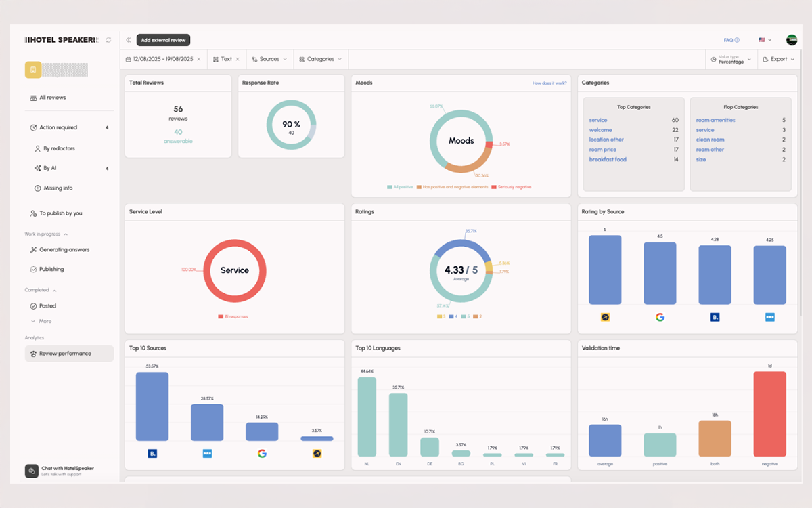Click the refresh icon beside the HotelSpeaker logo

pyautogui.click(x=108, y=40)
